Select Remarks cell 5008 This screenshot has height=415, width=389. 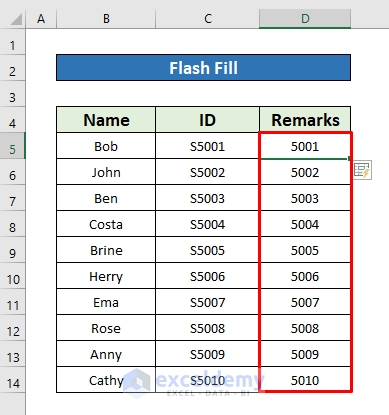tap(305, 328)
